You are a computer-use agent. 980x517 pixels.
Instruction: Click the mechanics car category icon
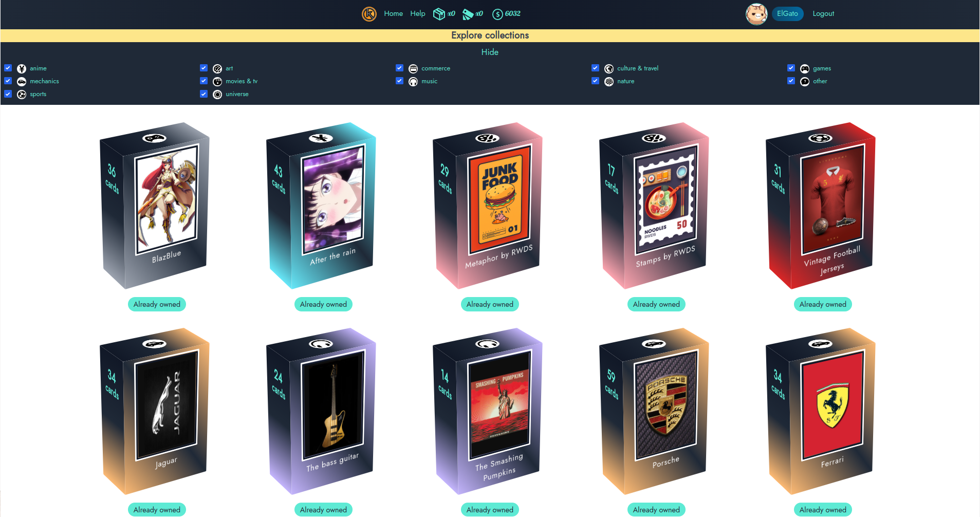click(x=22, y=81)
